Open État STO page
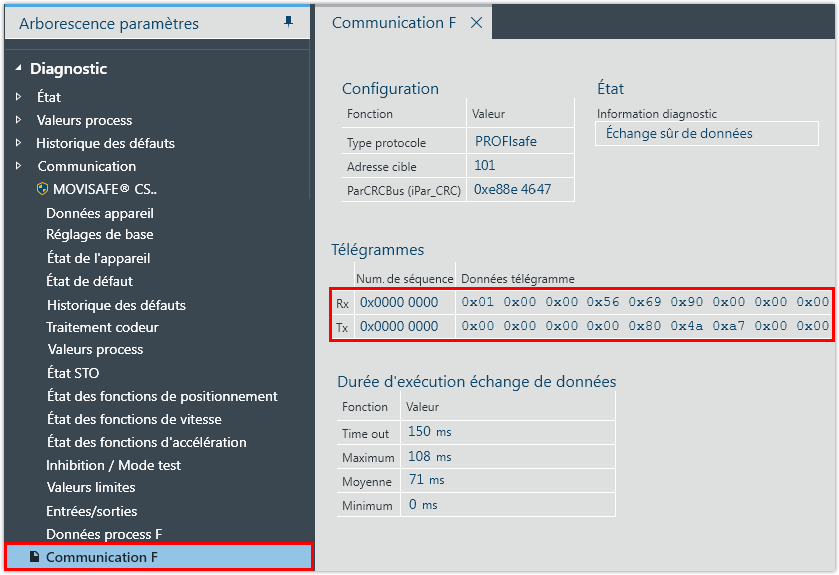The height and width of the screenshot is (575, 839). pyautogui.click(x=72, y=373)
